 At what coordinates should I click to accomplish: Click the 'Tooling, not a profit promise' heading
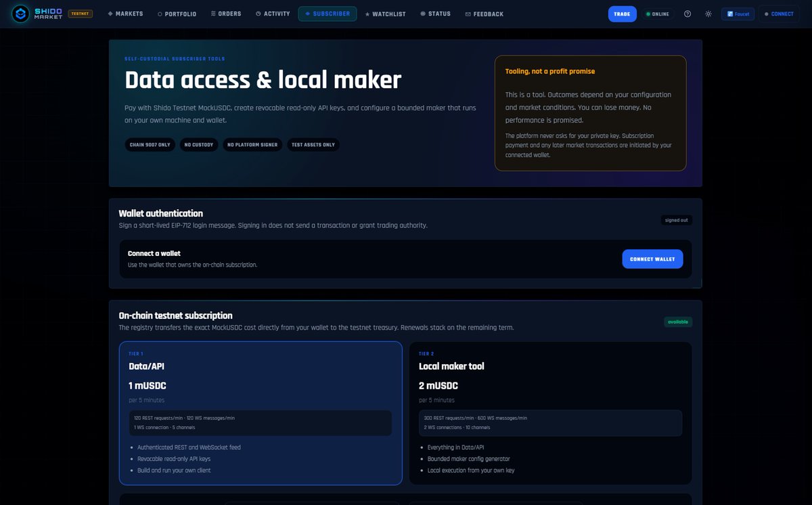tap(550, 71)
